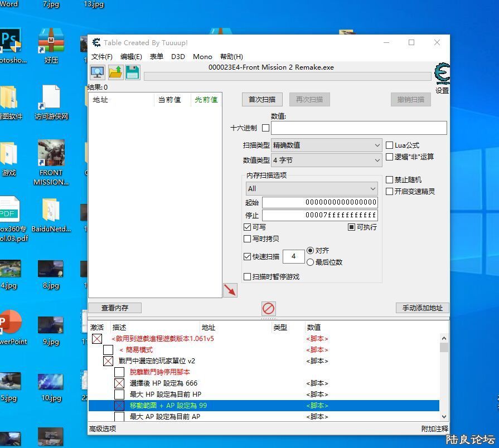Open the Photoshop desktop shortcut
This screenshot has height=448, width=499.
click(x=10, y=42)
